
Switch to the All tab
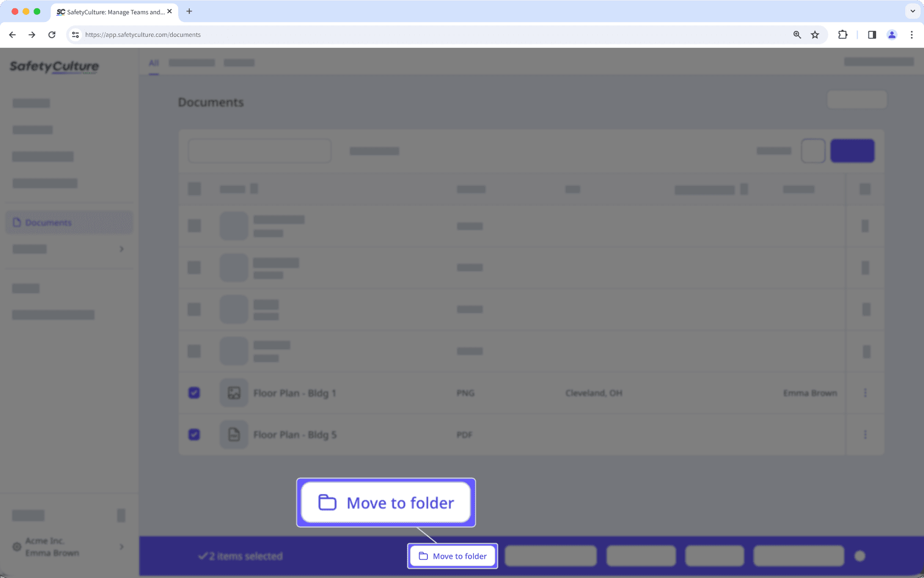click(x=153, y=63)
